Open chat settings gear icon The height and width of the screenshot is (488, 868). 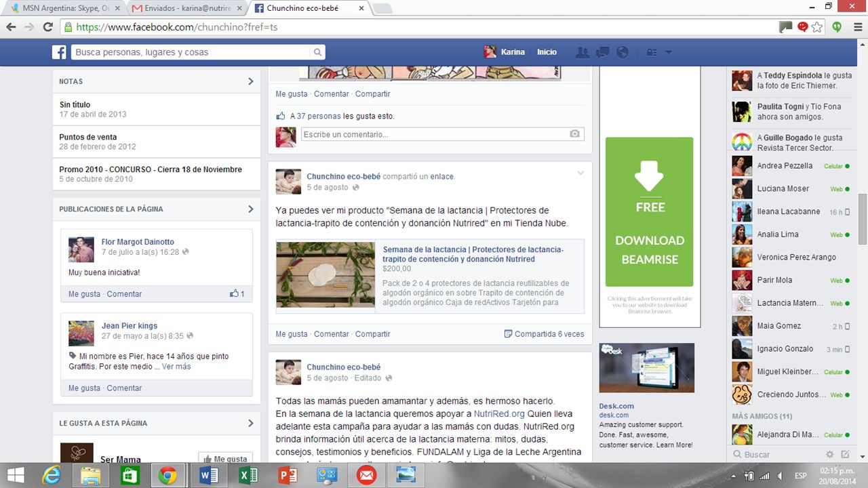pos(830,454)
